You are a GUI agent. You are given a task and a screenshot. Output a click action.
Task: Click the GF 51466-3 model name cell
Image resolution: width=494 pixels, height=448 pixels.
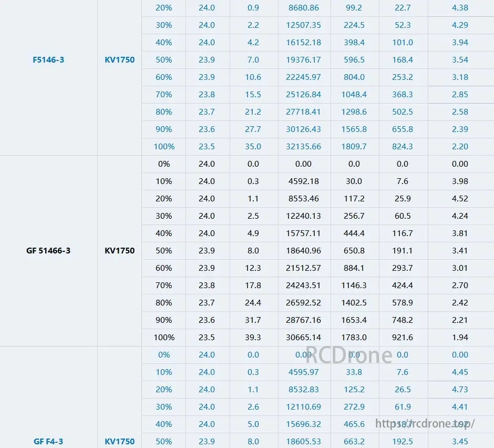point(48,250)
